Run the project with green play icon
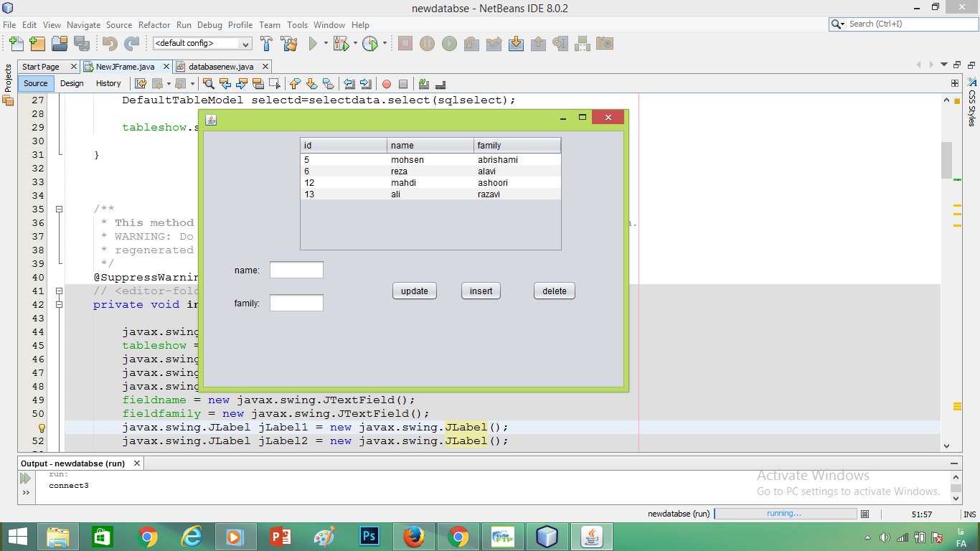980x551 pixels. 313,44
